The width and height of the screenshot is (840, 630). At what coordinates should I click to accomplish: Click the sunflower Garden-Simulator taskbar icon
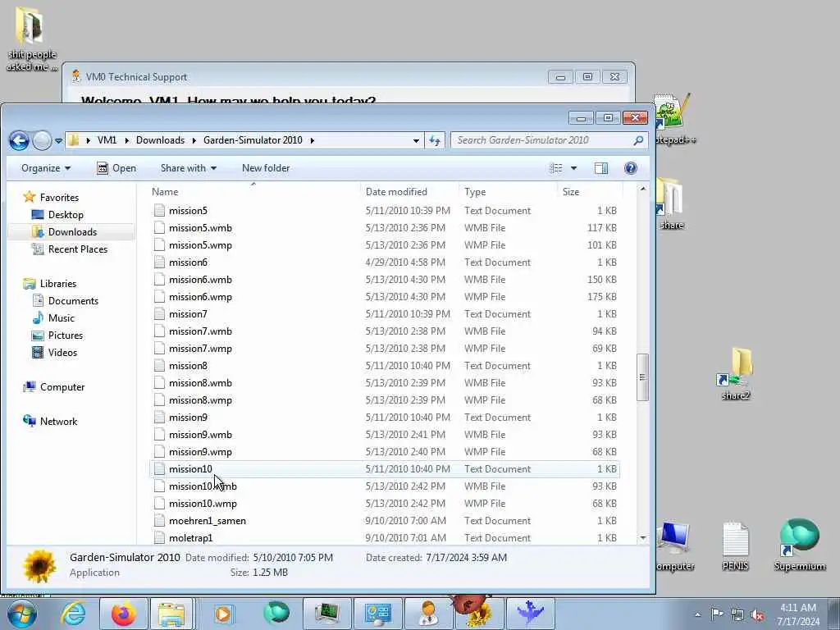[479, 614]
